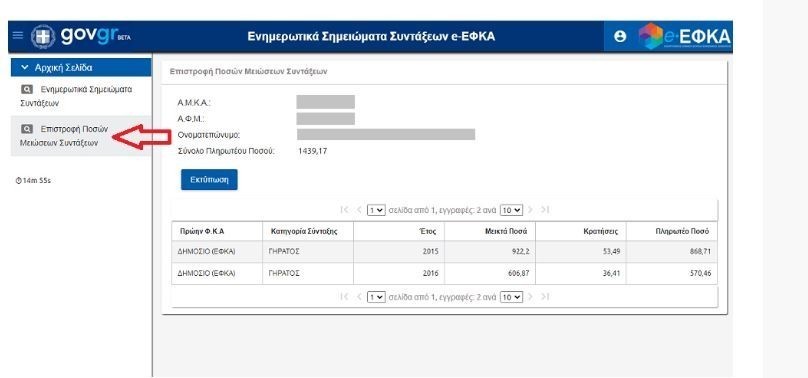The height and width of the screenshot is (378, 808).
Task: Go to previous page in top paginator
Action: [x=359, y=210]
